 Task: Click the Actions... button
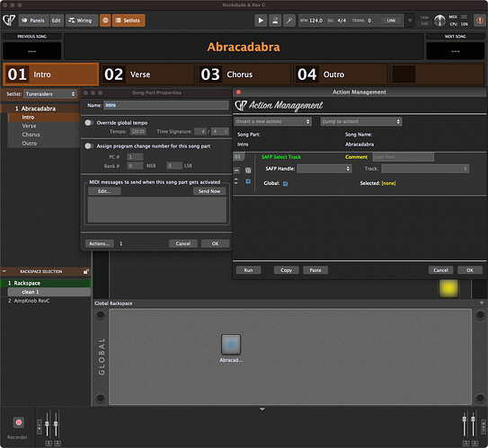pyautogui.click(x=99, y=243)
